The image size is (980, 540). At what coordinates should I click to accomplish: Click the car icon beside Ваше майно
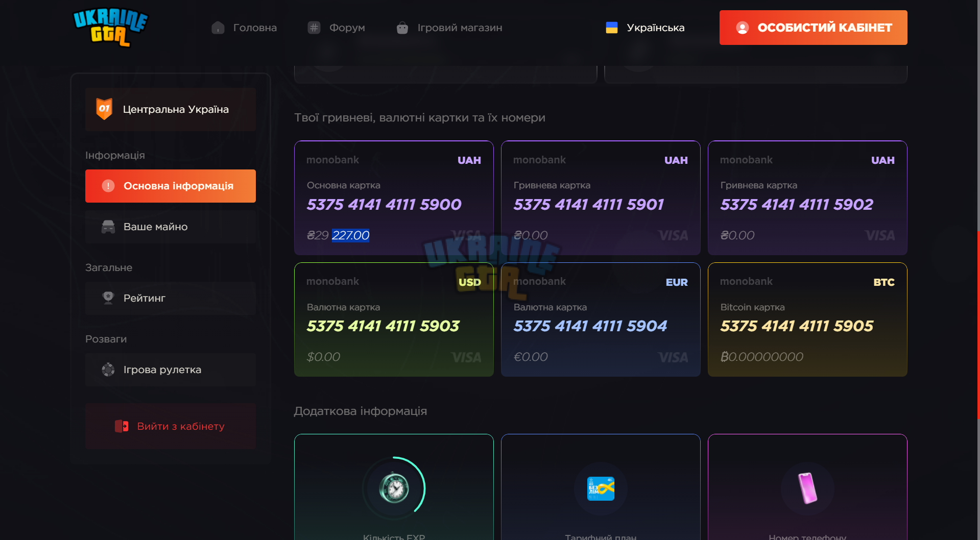coord(108,227)
